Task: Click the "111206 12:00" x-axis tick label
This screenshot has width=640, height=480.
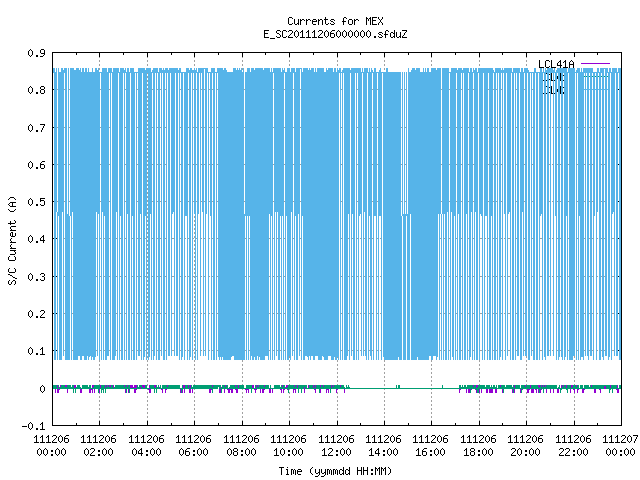Action: coord(336,446)
